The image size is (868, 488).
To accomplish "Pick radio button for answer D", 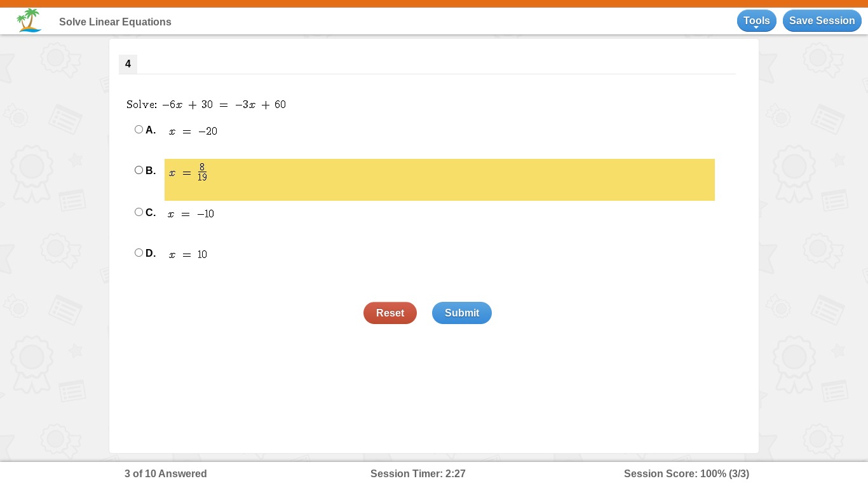I will pos(139,253).
